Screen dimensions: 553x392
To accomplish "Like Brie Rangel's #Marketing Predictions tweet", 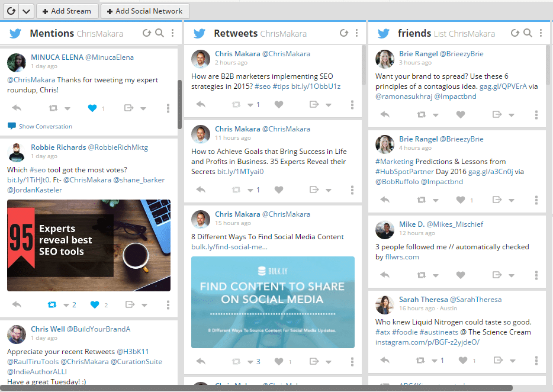I will [x=461, y=200].
